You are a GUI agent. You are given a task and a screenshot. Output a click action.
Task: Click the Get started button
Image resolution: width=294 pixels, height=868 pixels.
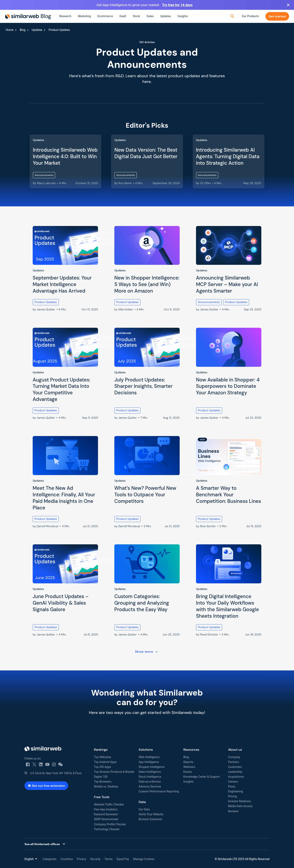pos(277,16)
